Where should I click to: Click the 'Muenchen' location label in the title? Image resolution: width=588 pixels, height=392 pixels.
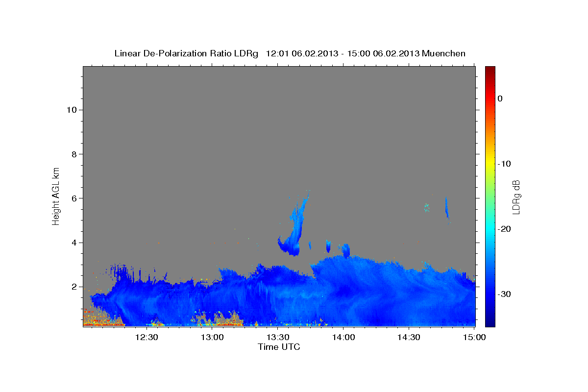click(444, 53)
